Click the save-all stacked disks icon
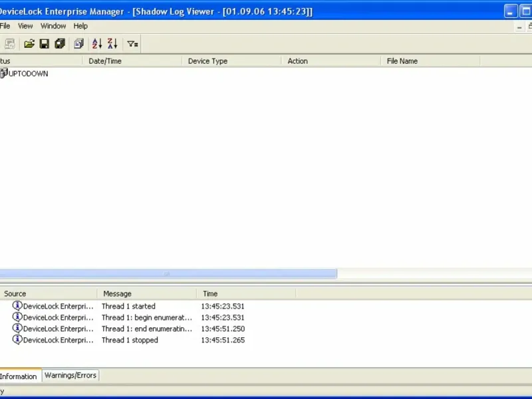532x399 pixels. click(60, 44)
